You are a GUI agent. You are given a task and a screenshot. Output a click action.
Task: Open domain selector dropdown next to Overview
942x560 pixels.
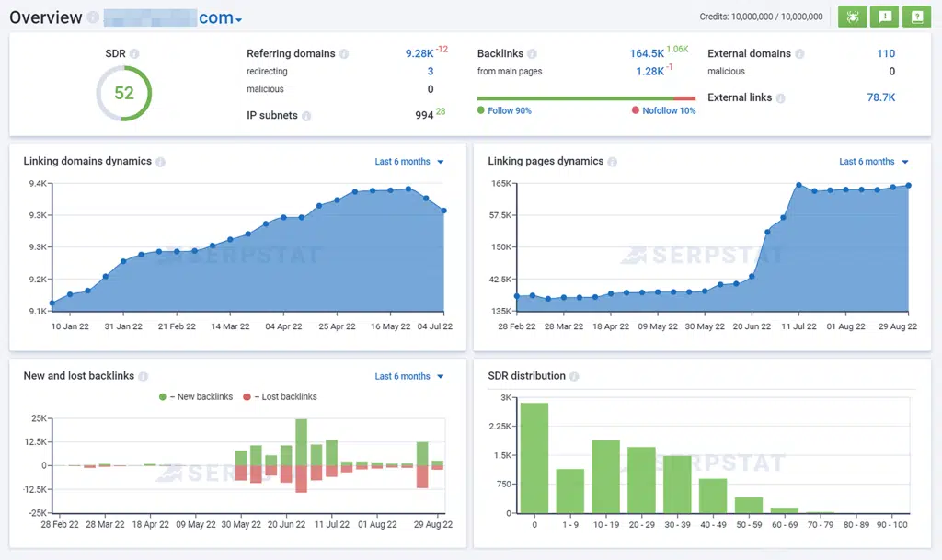[238, 19]
